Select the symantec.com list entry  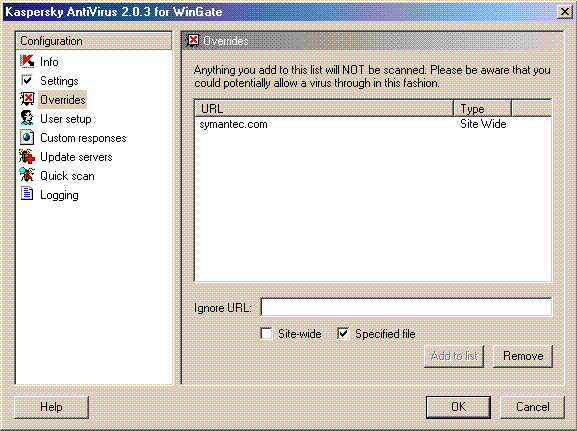pyautogui.click(x=373, y=124)
